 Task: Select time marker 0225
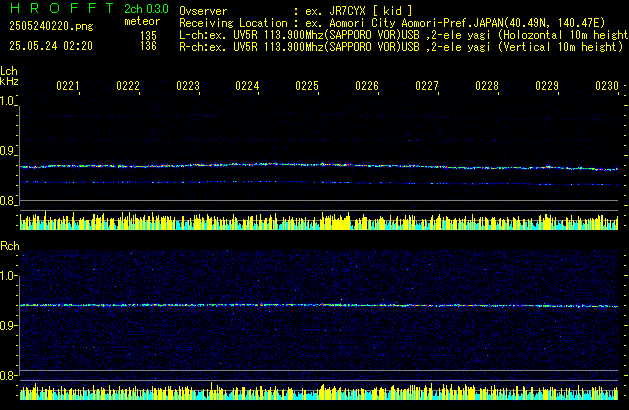307,86
